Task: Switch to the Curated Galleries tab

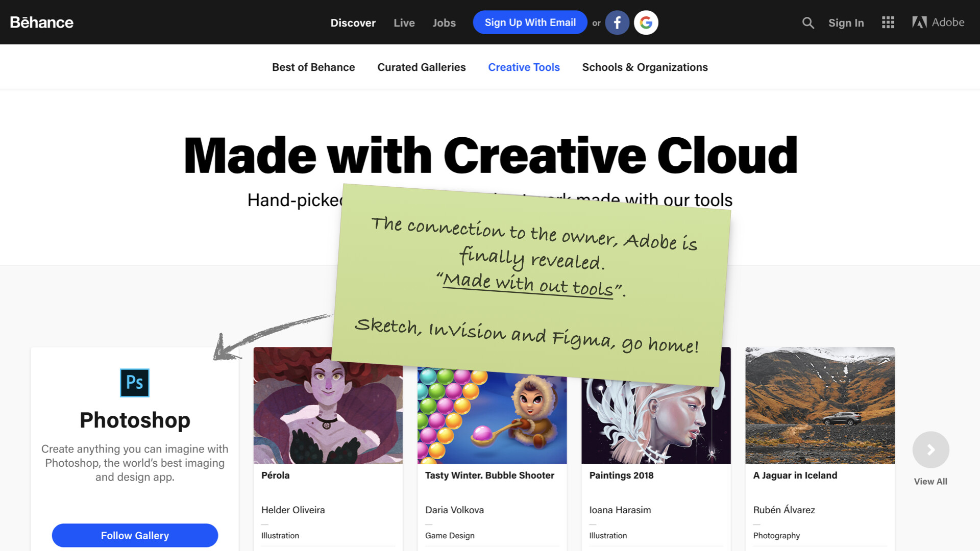Action: click(422, 67)
